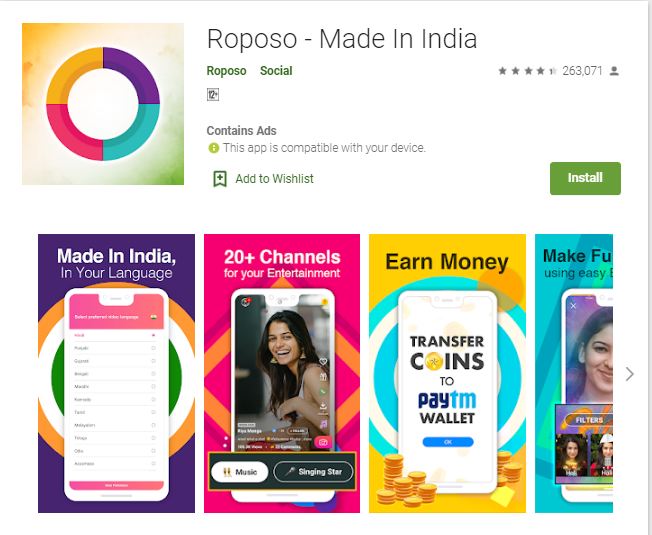Click the Music pill in channels screenshot
This screenshot has width=652, height=535.
[x=240, y=472]
